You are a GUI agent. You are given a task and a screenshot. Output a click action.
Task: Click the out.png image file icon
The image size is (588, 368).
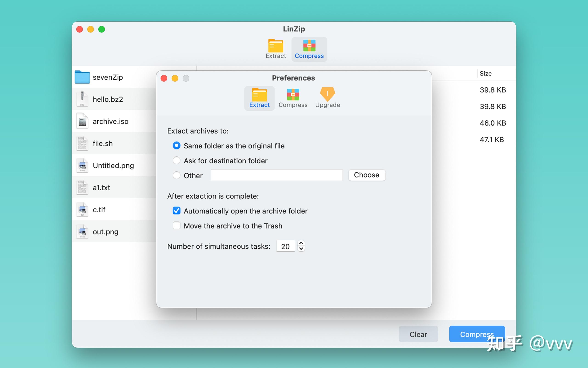tap(82, 232)
